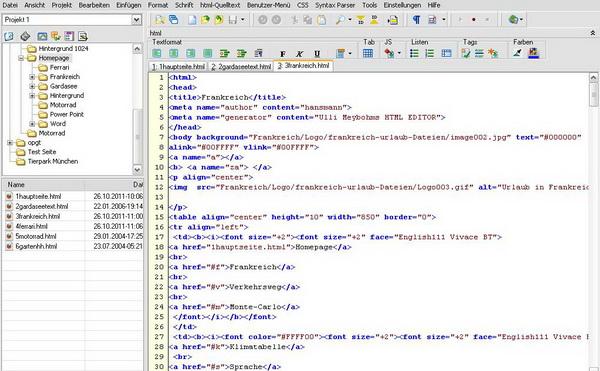This screenshot has height=371, width=600.
Task: Expand the Gardasee folder
Action: (x=32, y=86)
